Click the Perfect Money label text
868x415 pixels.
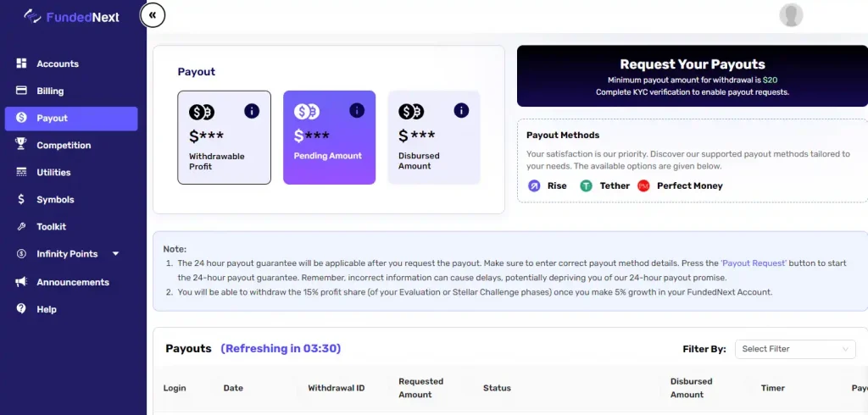tap(690, 186)
